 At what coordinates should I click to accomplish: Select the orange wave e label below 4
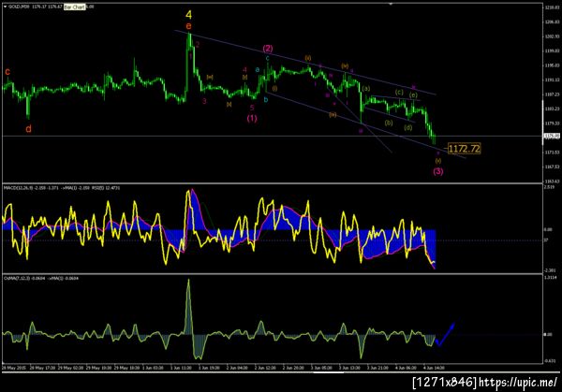click(188, 26)
